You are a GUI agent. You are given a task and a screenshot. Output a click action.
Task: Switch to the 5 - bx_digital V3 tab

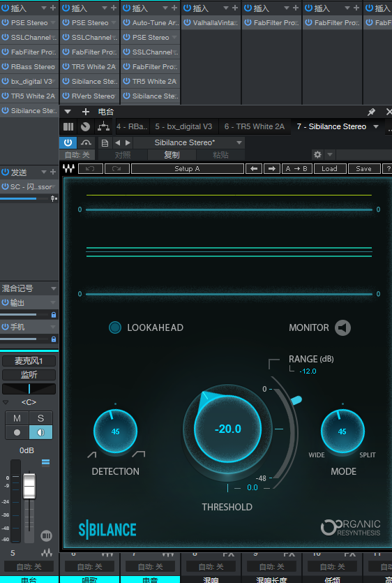183,127
